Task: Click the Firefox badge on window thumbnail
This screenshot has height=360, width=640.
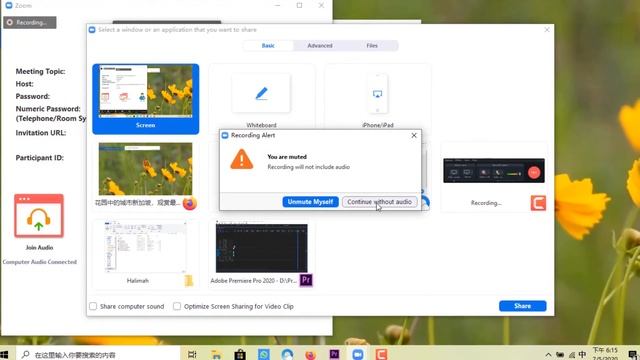Action: pos(190,203)
